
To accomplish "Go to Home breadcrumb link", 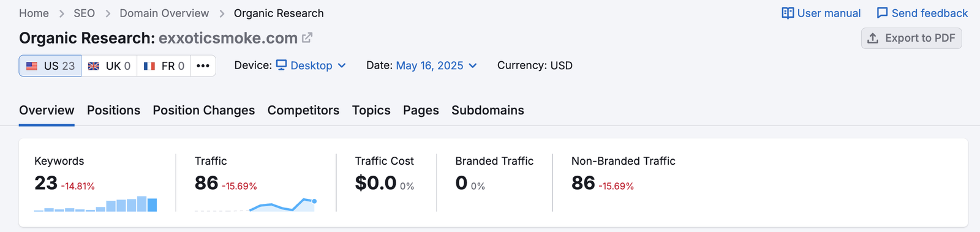I will (x=34, y=13).
